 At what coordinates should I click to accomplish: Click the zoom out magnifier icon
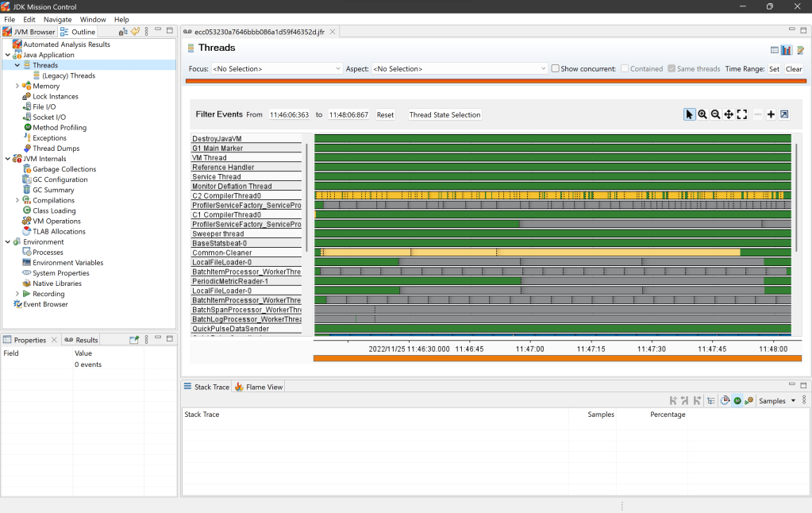(715, 114)
